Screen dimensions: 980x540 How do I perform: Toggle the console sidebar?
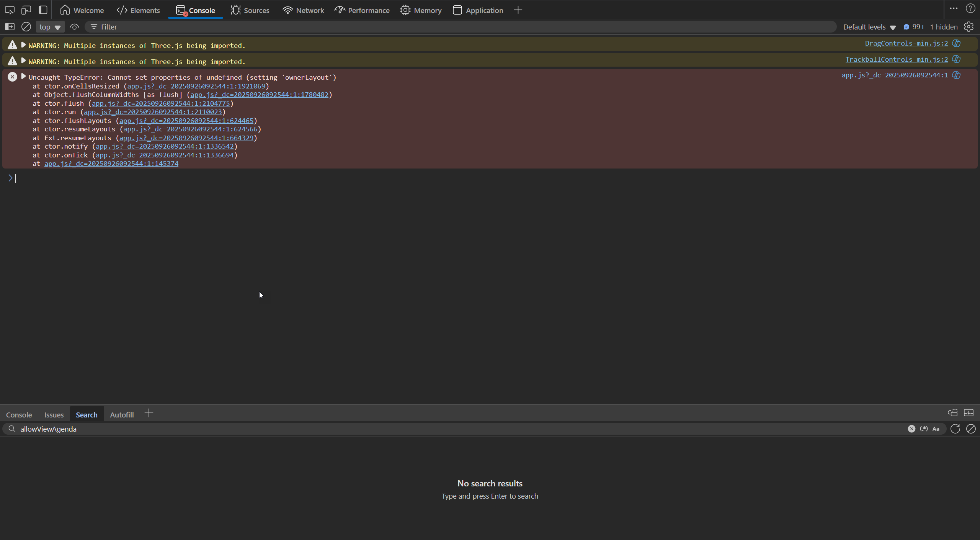(10, 27)
